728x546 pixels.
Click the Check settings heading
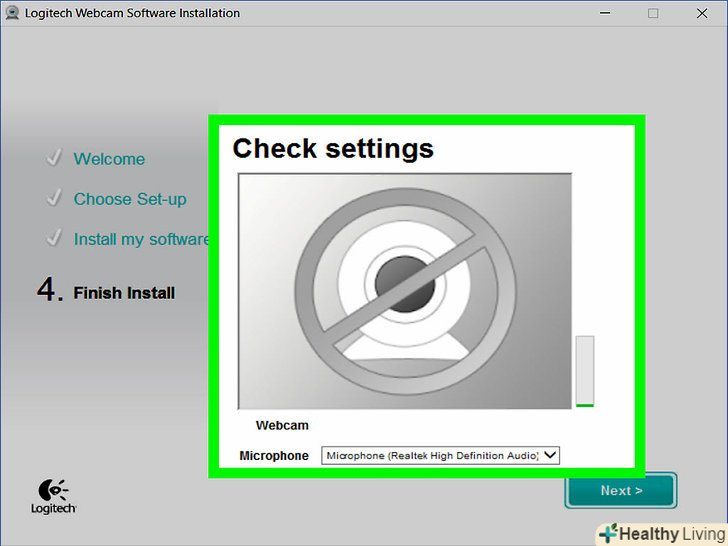click(x=333, y=149)
